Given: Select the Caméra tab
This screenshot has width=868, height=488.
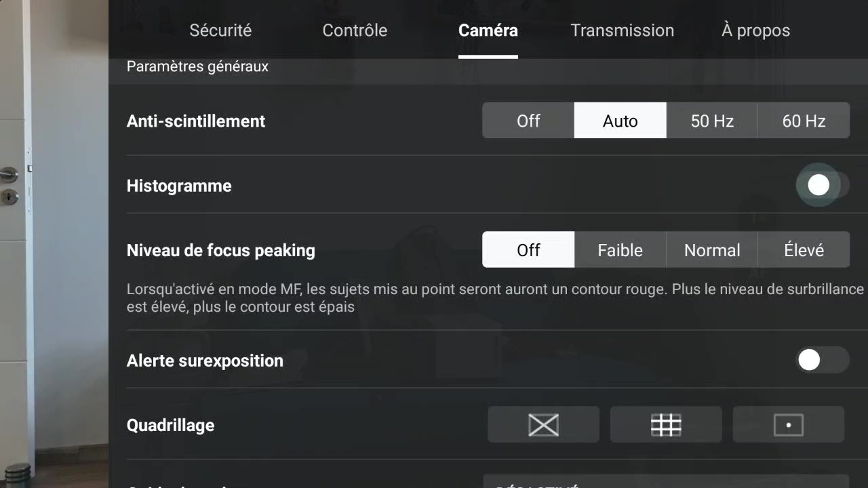Looking at the screenshot, I should (488, 30).
